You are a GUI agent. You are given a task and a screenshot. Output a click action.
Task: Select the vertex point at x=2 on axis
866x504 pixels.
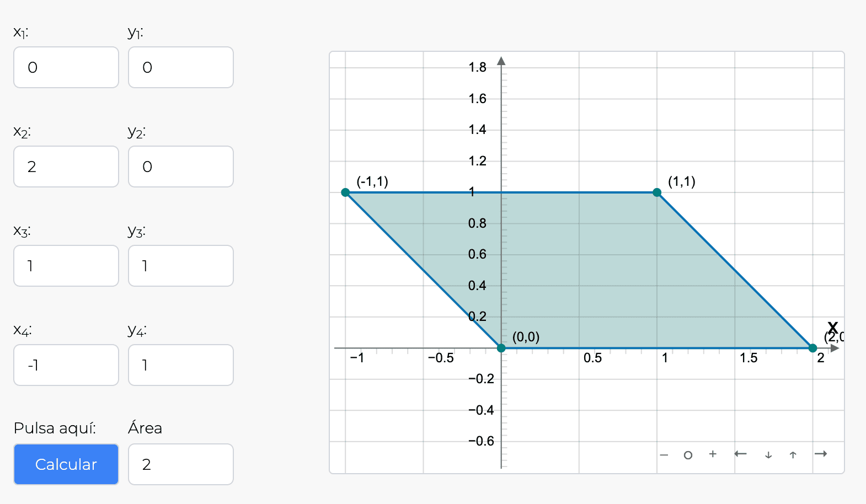tap(812, 348)
